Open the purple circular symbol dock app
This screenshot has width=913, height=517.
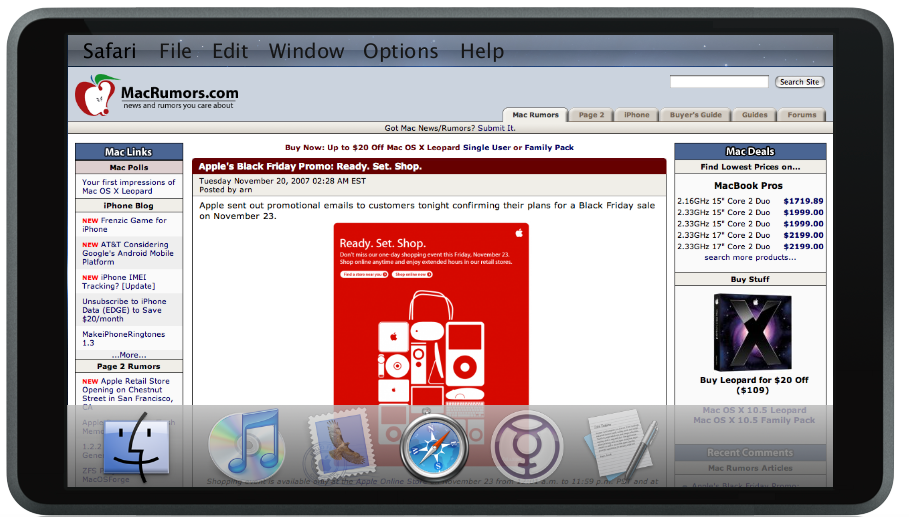(x=527, y=446)
